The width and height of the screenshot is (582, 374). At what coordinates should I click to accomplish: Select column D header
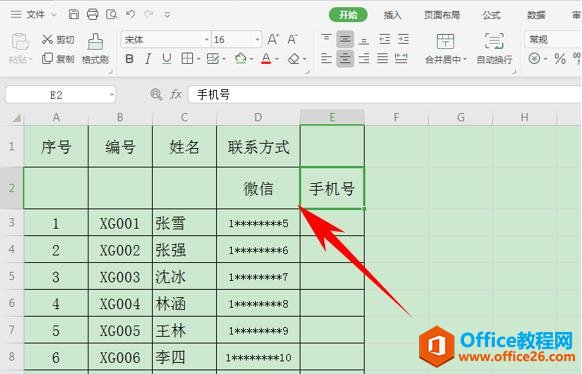click(x=258, y=118)
